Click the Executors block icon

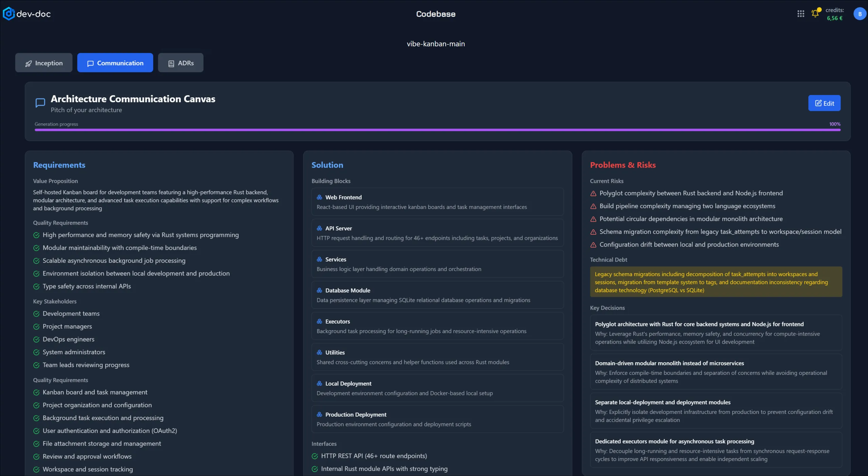[319, 321]
